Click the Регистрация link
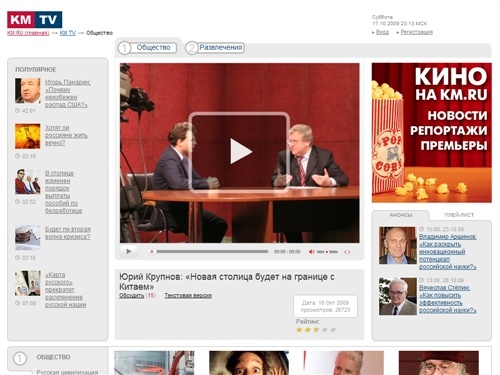This screenshot has height=375, width=500. coord(417,32)
